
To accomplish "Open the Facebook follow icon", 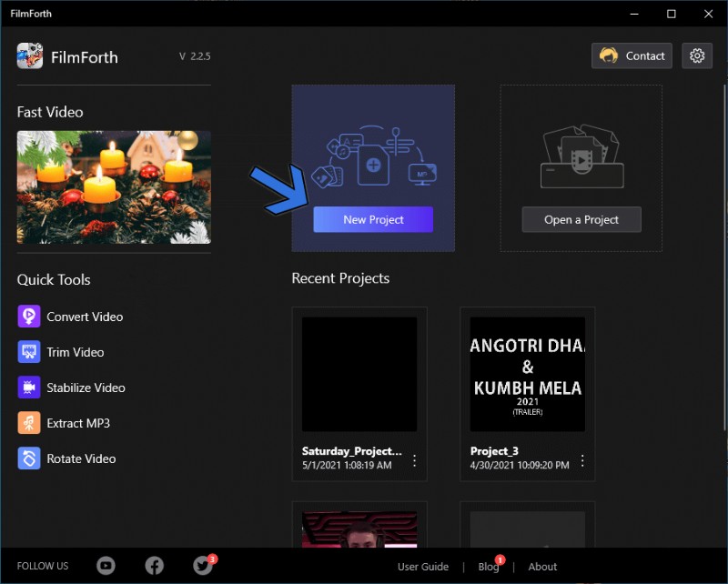I will (x=154, y=566).
